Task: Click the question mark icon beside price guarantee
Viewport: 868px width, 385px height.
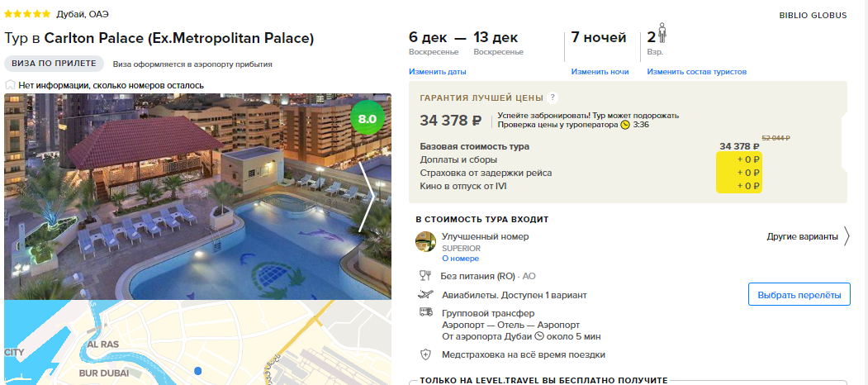Action: pyautogui.click(x=552, y=98)
